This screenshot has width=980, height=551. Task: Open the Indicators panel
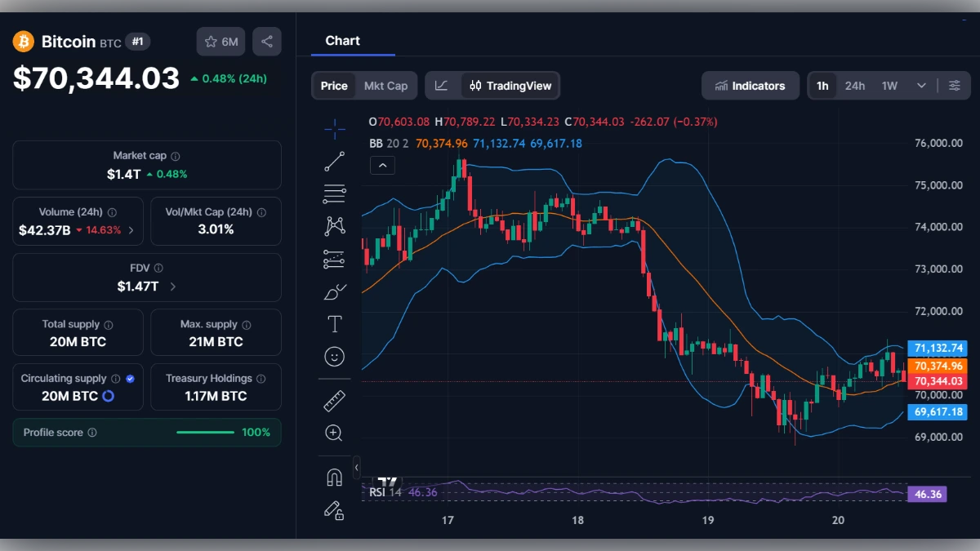click(x=750, y=85)
